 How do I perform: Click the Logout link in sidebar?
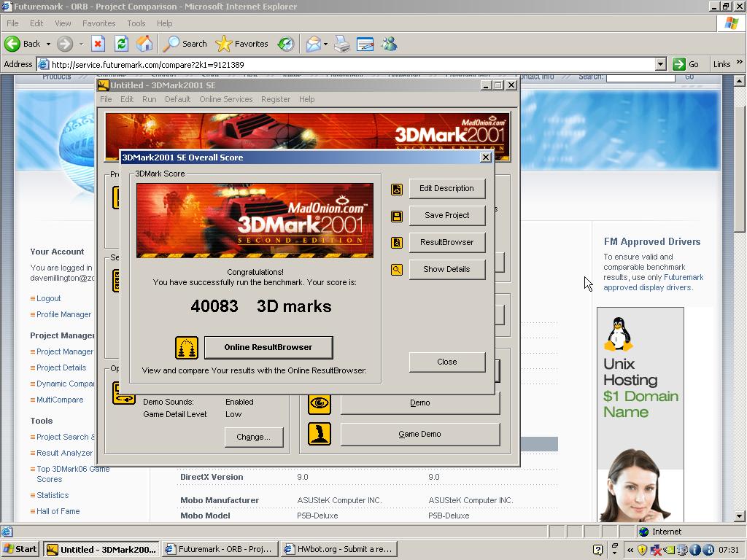point(49,298)
